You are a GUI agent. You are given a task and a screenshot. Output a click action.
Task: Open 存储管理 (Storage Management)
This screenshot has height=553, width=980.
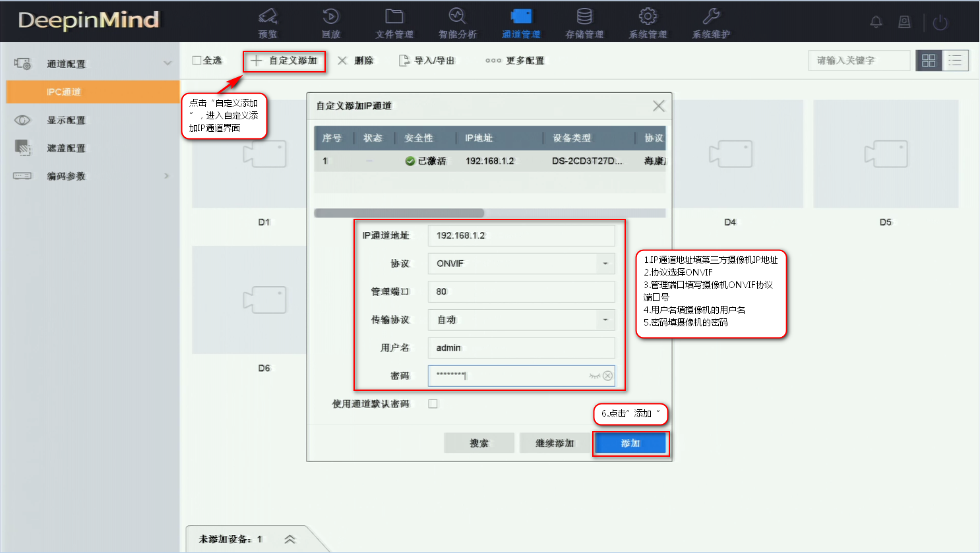pos(583,22)
